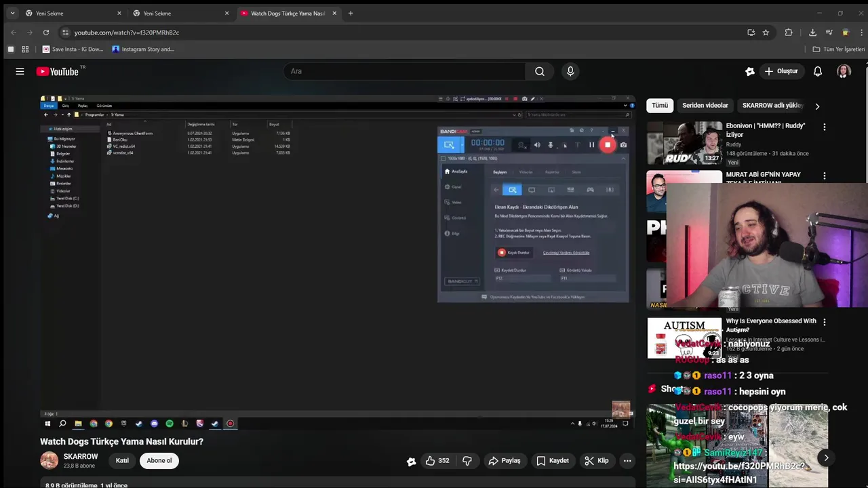
Task: Open options for Why Is Everyone Obsessed video
Action: coord(825,323)
